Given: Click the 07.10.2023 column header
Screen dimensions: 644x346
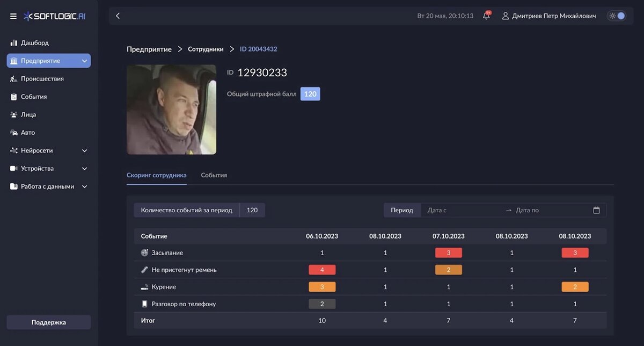Looking at the screenshot, I should (449, 236).
